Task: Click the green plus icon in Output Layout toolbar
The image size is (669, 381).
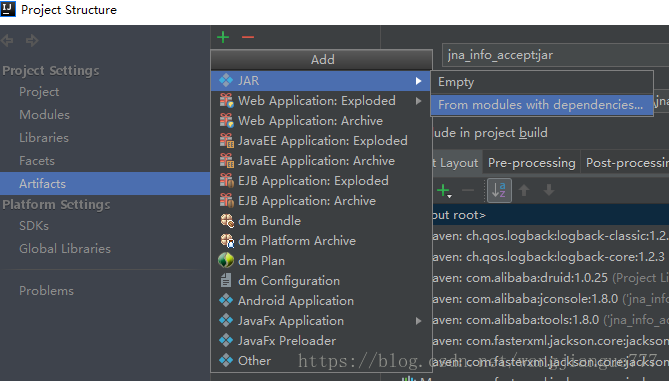Action: tap(444, 190)
